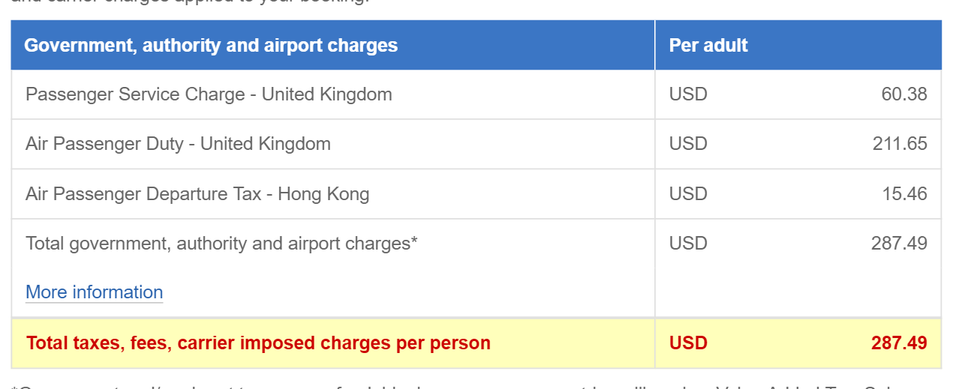The width and height of the screenshot is (980, 389).
Task: Click USD beside total government charges
Action: point(688,244)
